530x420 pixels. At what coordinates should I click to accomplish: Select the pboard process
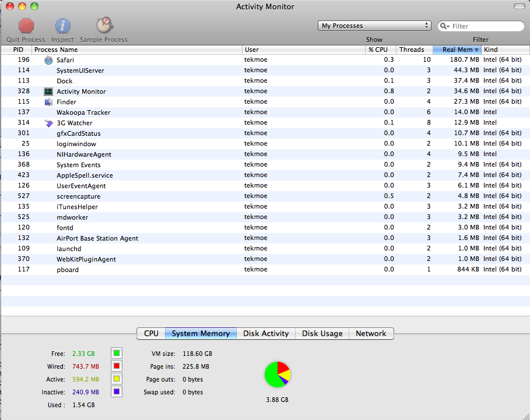tap(265, 269)
